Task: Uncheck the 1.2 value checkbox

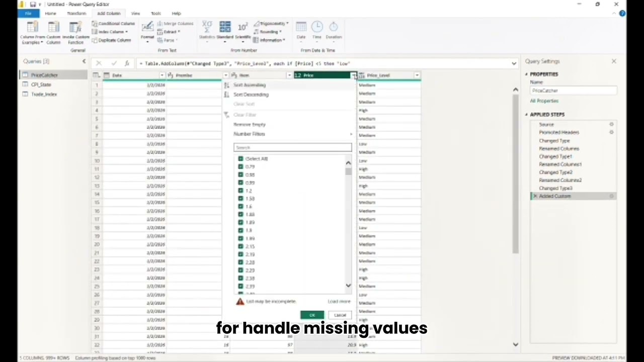Action: [240, 191]
